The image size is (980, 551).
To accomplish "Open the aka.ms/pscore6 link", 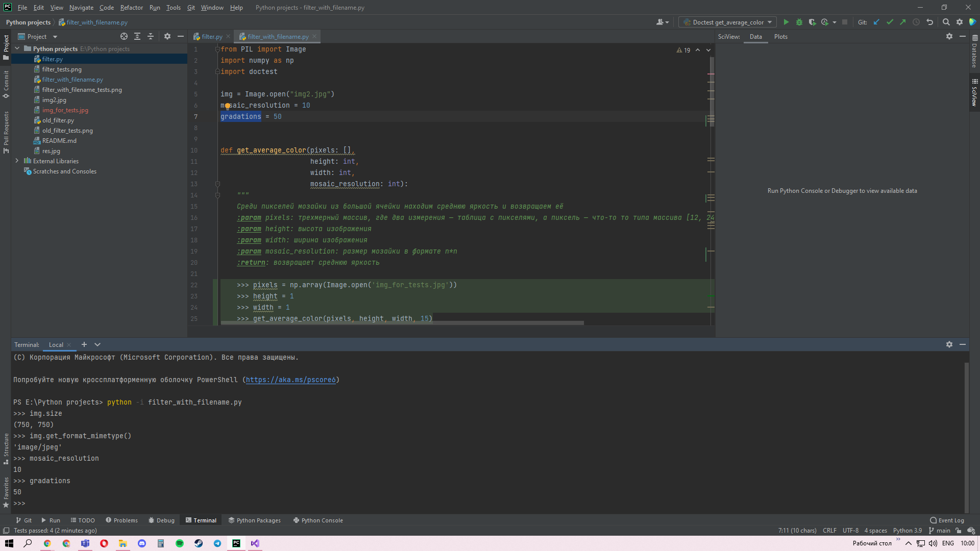I will point(290,380).
